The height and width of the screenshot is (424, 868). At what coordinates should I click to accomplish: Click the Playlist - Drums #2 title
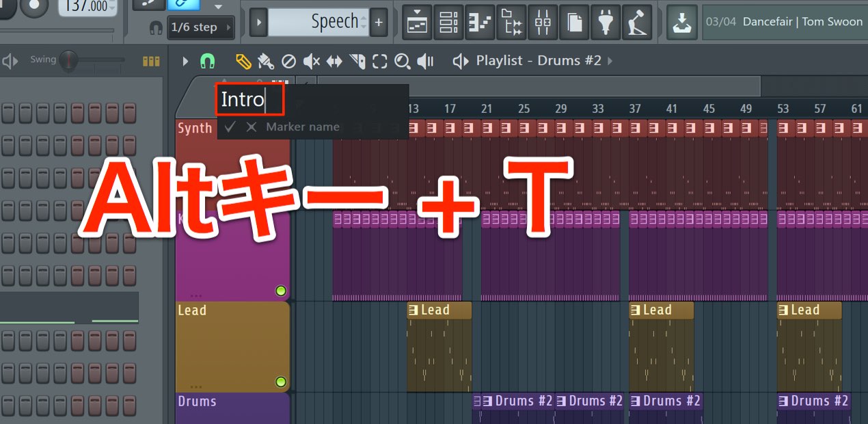click(x=539, y=61)
